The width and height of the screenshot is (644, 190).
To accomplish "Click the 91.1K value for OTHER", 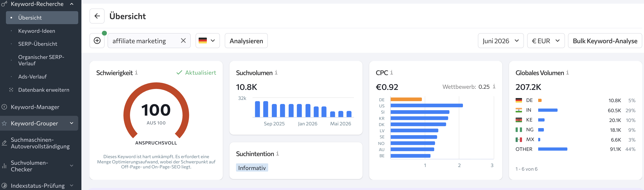I will point(615,149).
